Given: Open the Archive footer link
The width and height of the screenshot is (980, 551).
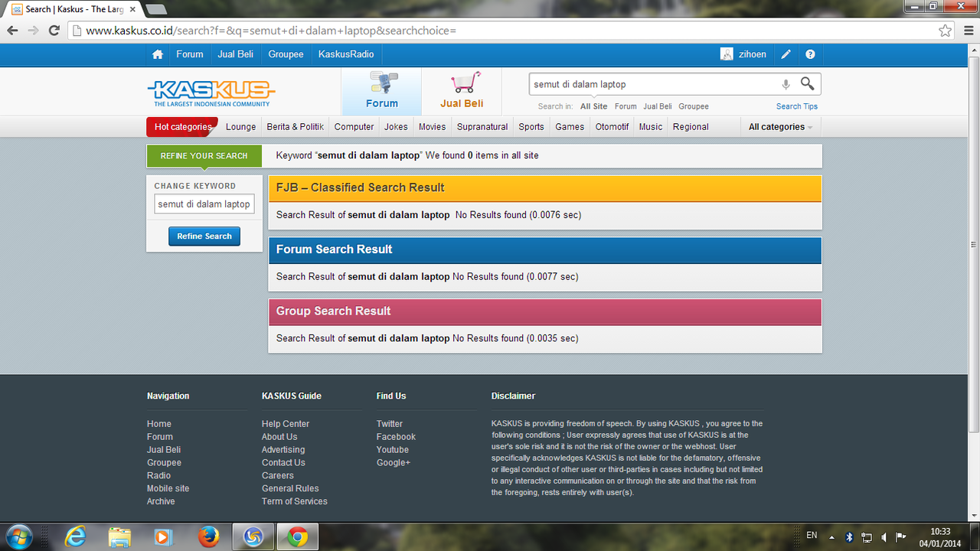Looking at the screenshot, I should point(161,501).
